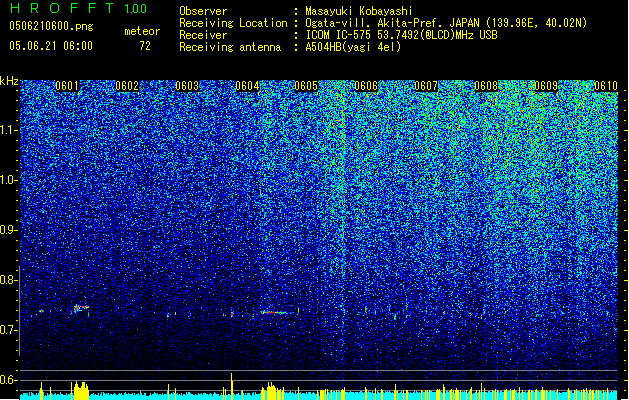Click the meteor label
Screen dimensions: 629x400
[x=142, y=31]
